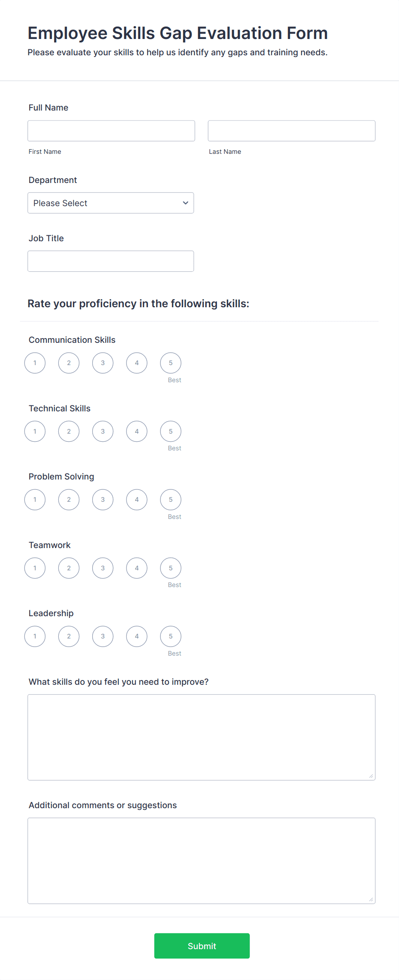
Task: Rate Leadership as 2
Action: click(69, 636)
